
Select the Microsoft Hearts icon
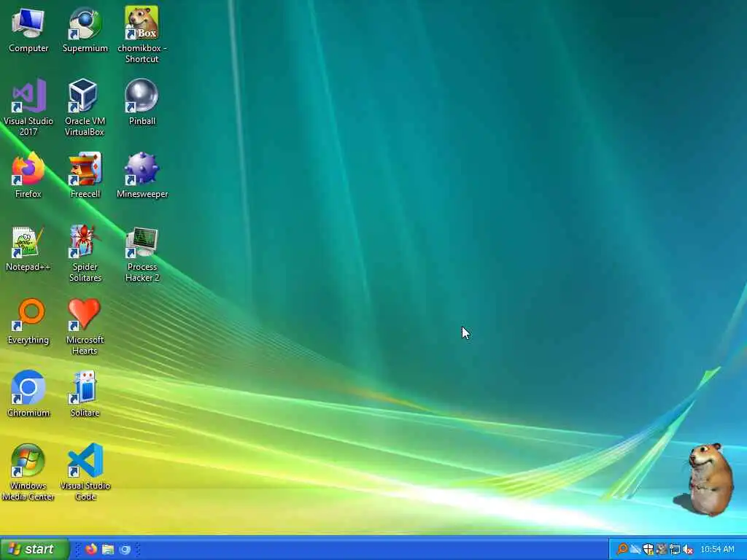coord(85,327)
